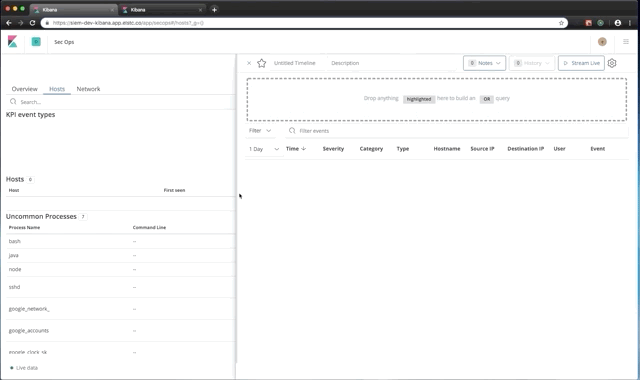This screenshot has height=380, width=640.
Task: Close the timeline flyout with X
Action: (x=249, y=63)
